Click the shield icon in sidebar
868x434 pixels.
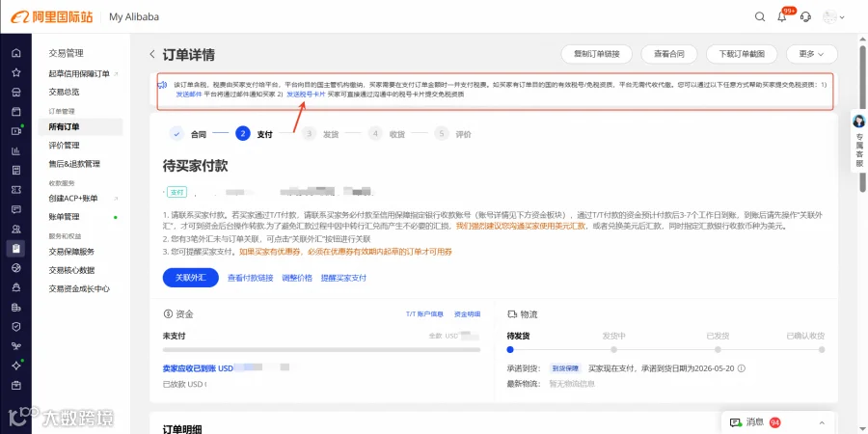(x=16, y=327)
